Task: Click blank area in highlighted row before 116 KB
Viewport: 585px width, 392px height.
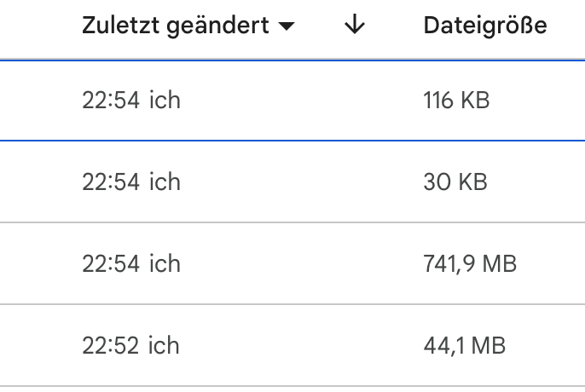Action: 298,101
